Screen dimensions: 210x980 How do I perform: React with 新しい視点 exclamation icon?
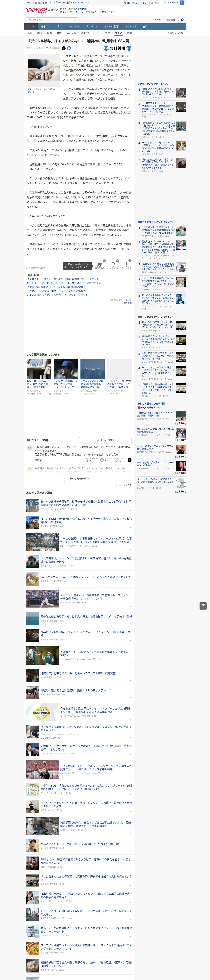pyautogui.click(x=127, y=264)
